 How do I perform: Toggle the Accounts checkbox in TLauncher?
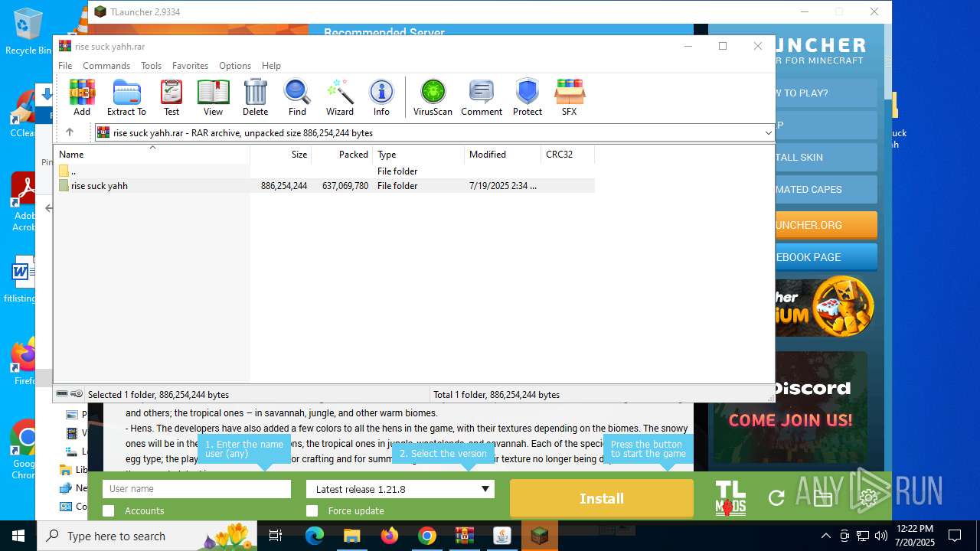pos(109,510)
